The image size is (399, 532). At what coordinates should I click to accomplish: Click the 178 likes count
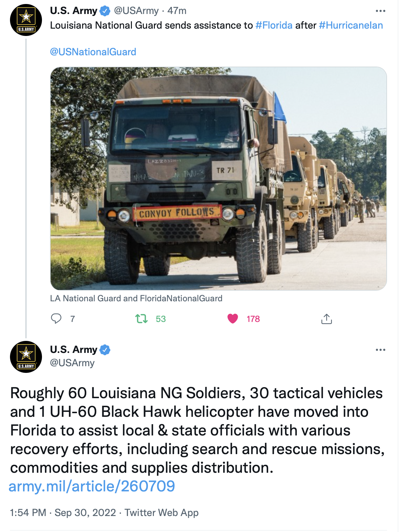pos(253,319)
